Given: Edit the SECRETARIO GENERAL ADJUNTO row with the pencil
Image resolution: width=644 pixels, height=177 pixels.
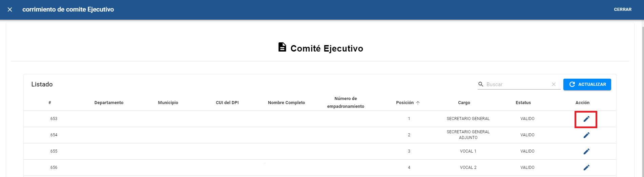Looking at the screenshot, I should point(586,135).
